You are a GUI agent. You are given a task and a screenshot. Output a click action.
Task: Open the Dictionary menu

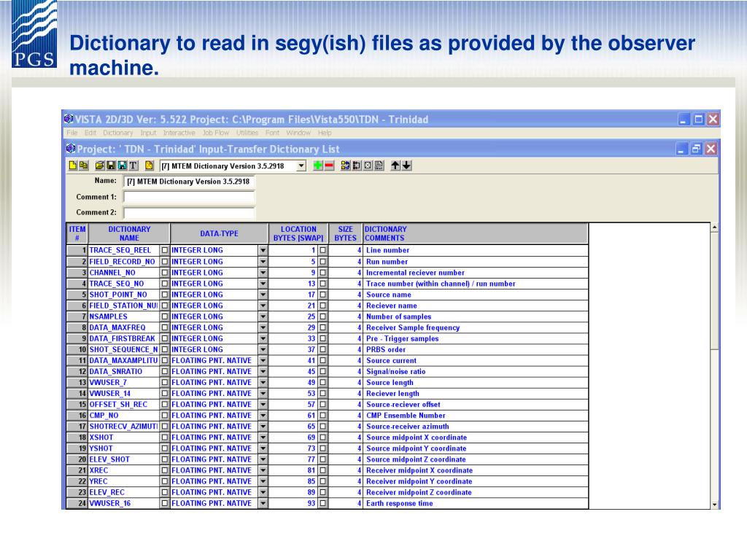pos(117,133)
